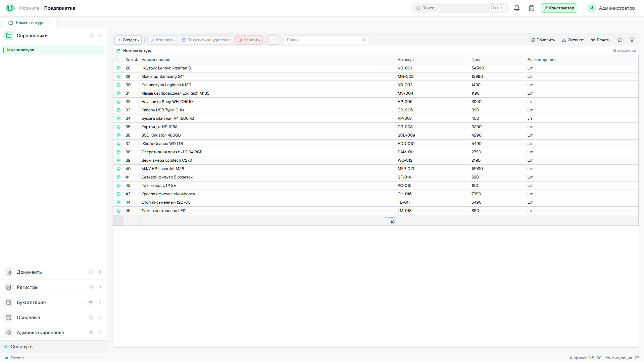Collapse the Справочники section chevron
The height and width of the screenshot is (362, 644).
click(x=100, y=36)
